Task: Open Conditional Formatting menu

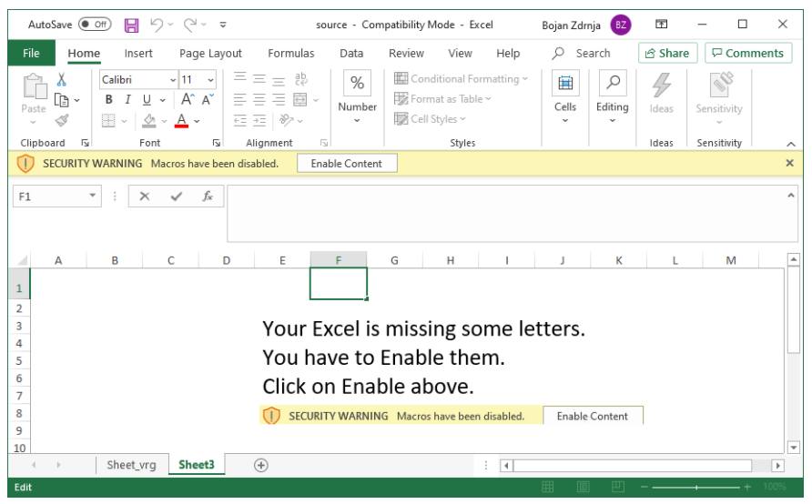Action: tap(461, 78)
